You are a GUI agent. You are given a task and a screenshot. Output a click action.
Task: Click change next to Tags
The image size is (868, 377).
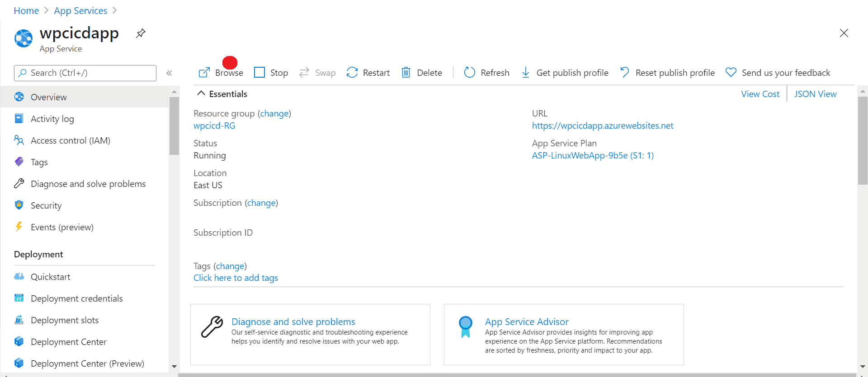[230, 266]
